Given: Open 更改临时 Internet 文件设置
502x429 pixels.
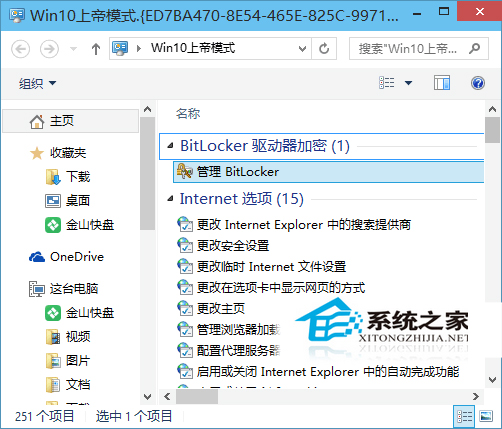Looking at the screenshot, I should point(271,267).
